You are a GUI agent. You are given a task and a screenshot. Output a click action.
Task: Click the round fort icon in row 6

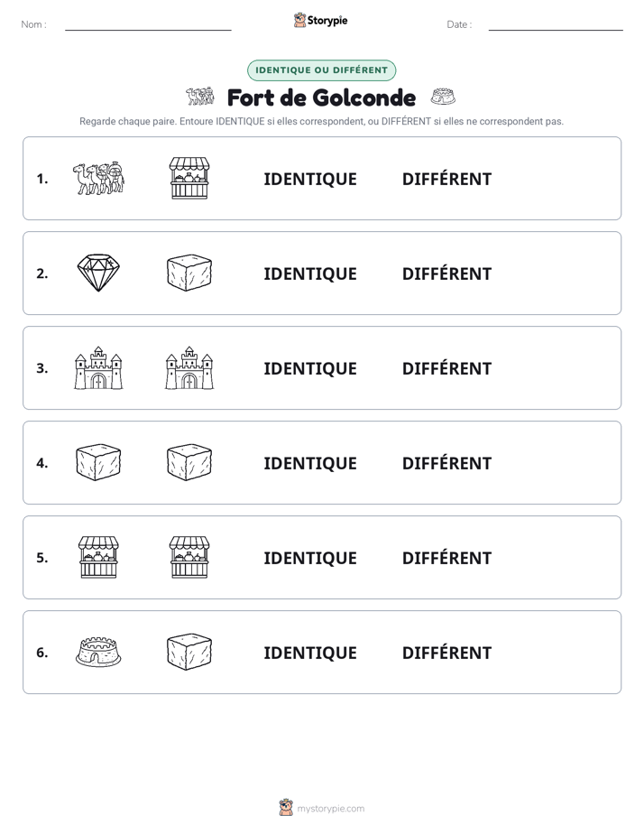[x=98, y=652]
